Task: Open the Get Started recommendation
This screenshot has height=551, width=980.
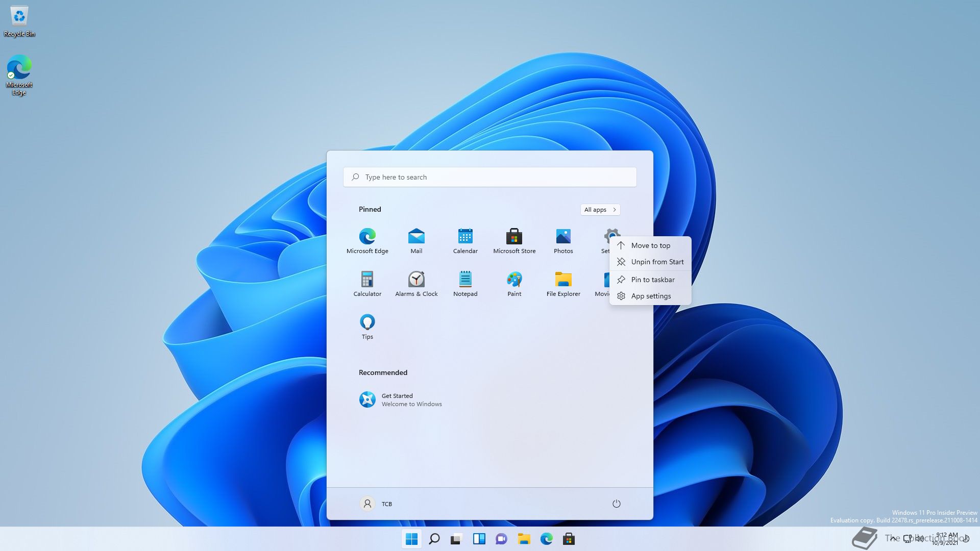Action: pos(401,399)
